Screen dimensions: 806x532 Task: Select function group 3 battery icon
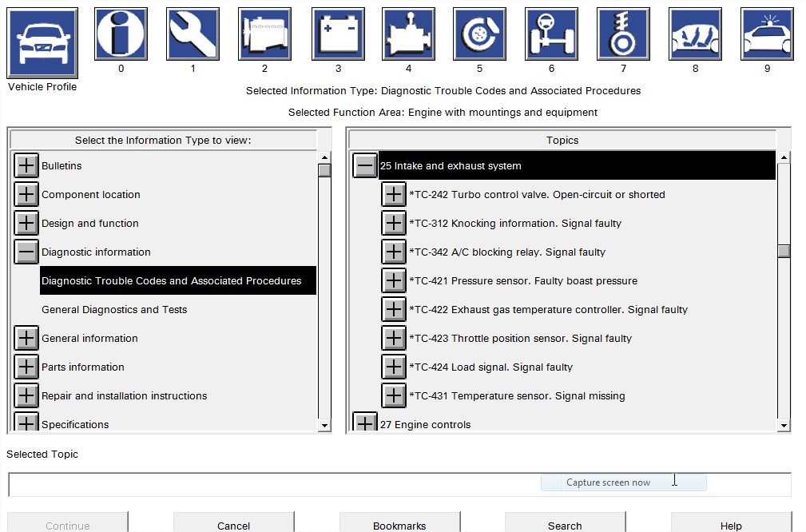338,34
